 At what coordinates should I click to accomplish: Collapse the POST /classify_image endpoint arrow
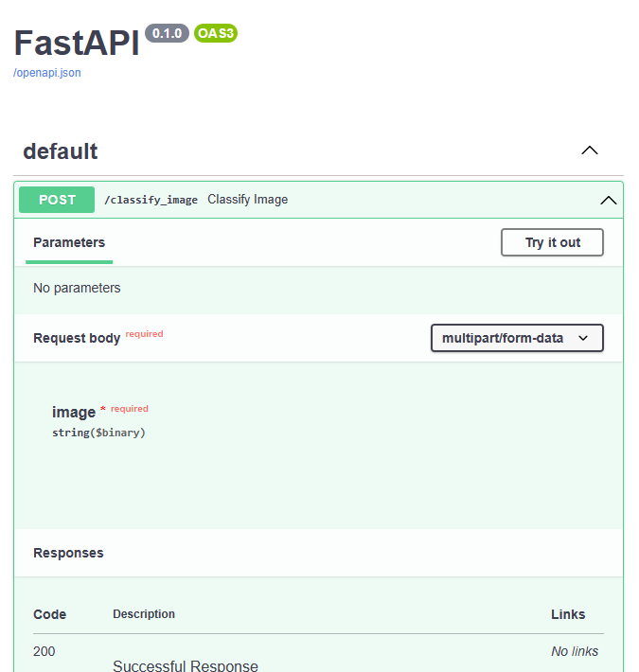608,200
